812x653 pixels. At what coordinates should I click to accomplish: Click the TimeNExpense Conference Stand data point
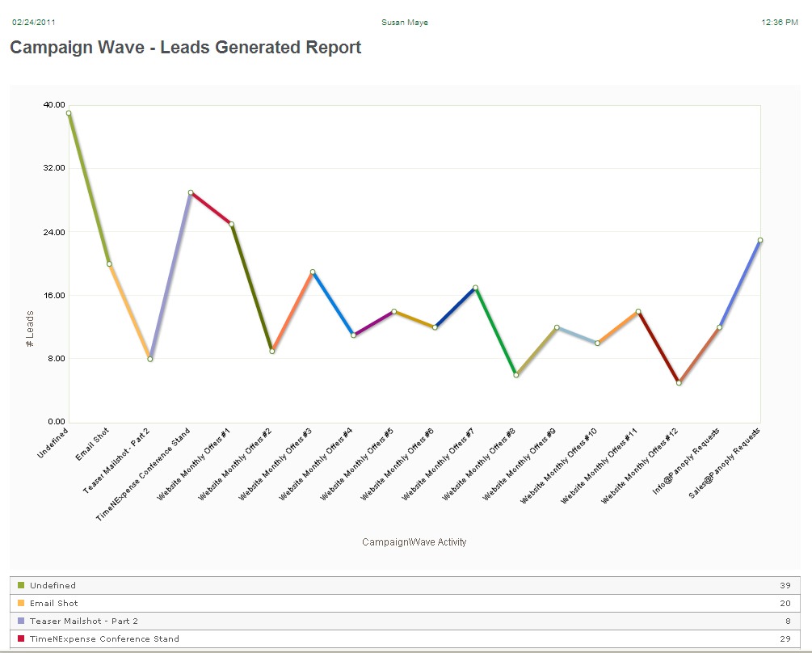(191, 192)
